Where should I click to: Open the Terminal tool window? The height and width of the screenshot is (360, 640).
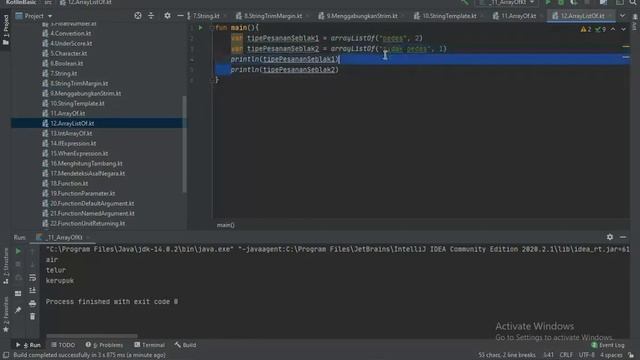point(149,345)
